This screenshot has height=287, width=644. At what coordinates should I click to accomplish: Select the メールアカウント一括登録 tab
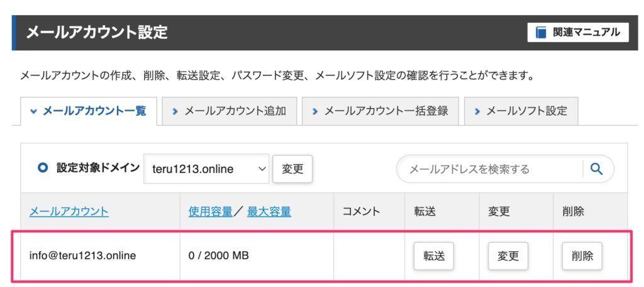click(380, 111)
